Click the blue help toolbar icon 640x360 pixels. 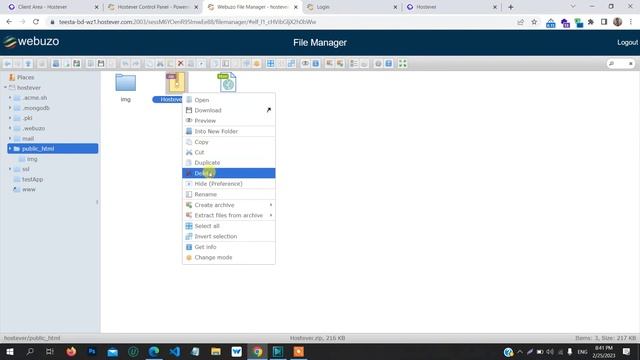click(389, 64)
